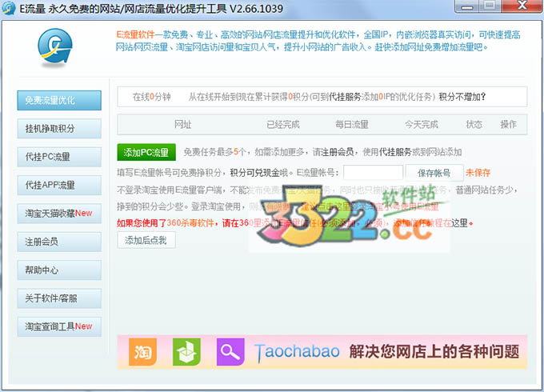This screenshot has height=392, width=544.
Task: Click the green box icon in banner
Action: pyautogui.click(x=186, y=350)
